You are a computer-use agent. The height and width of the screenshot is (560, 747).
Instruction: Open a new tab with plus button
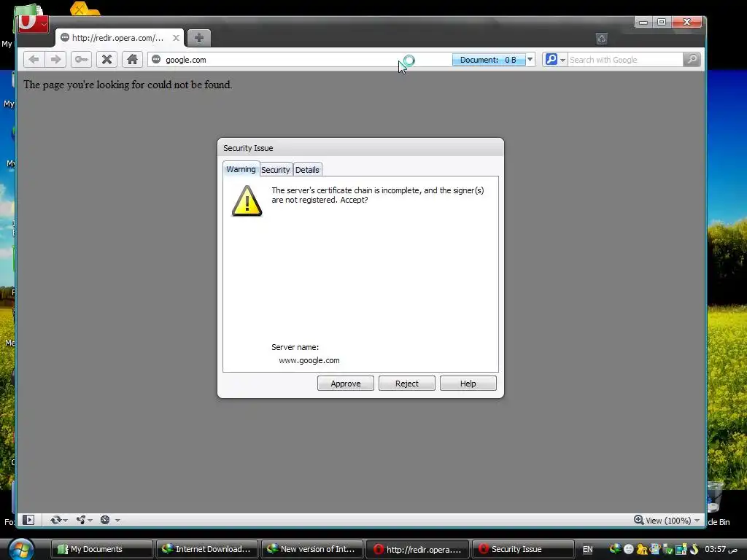click(x=199, y=38)
